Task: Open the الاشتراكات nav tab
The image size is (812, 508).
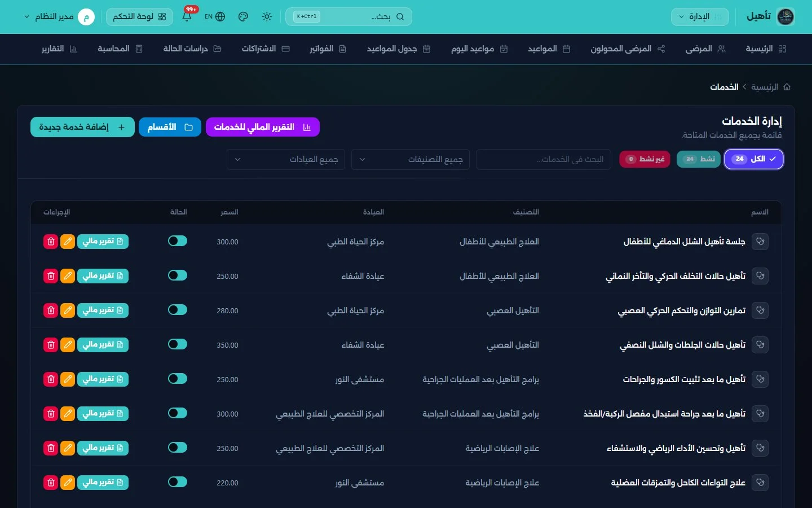Action: click(x=266, y=49)
